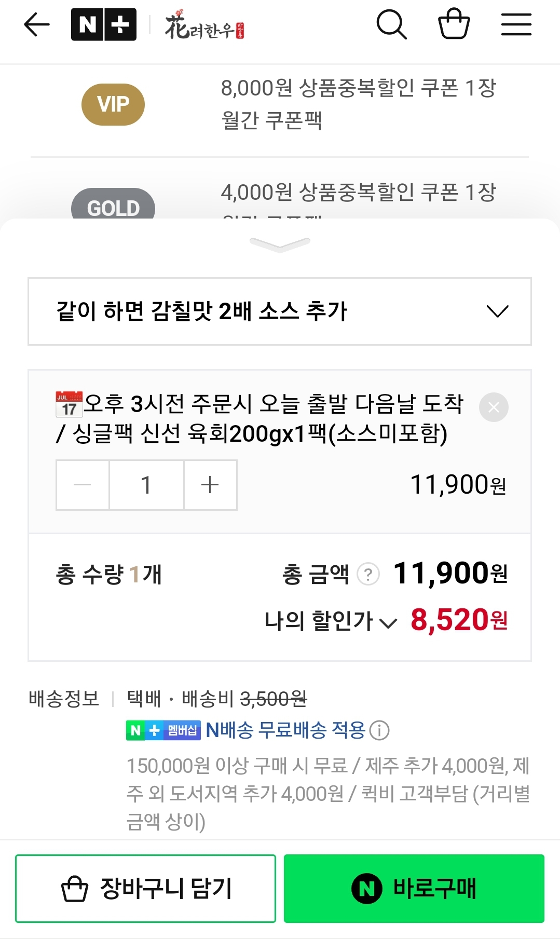
Task: Tap the 화려한우 store logo
Action: click(x=204, y=25)
